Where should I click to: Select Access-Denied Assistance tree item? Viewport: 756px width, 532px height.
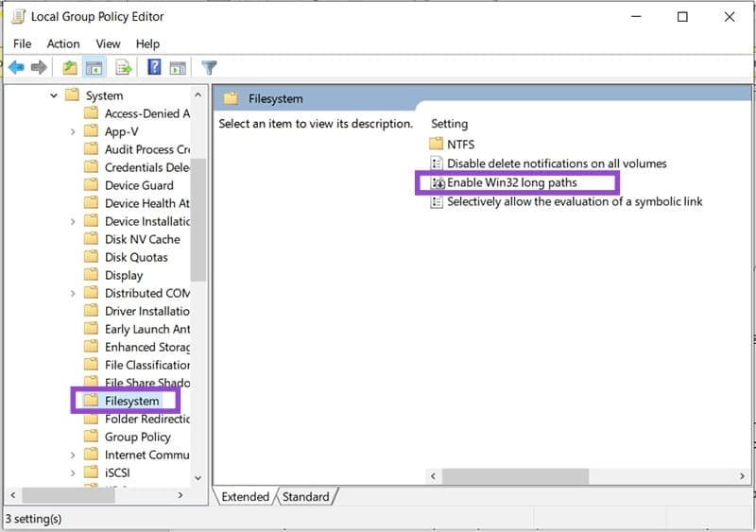(147, 113)
